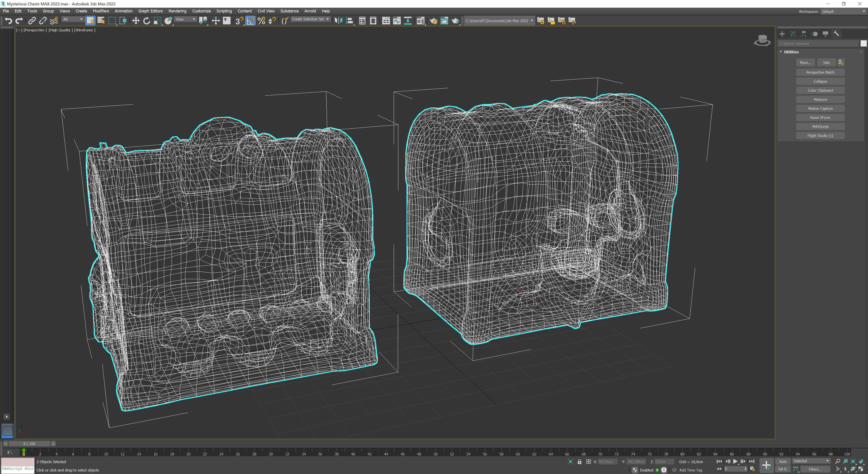Click Use Pivot Point Center icon
This screenshot has width=868, height=474.
[203, 21]
